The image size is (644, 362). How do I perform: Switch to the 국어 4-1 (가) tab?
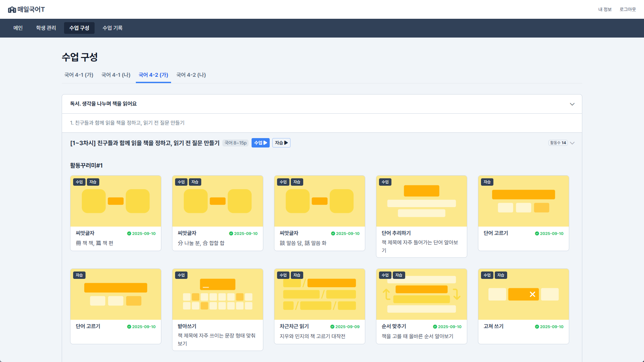[79, 75]
